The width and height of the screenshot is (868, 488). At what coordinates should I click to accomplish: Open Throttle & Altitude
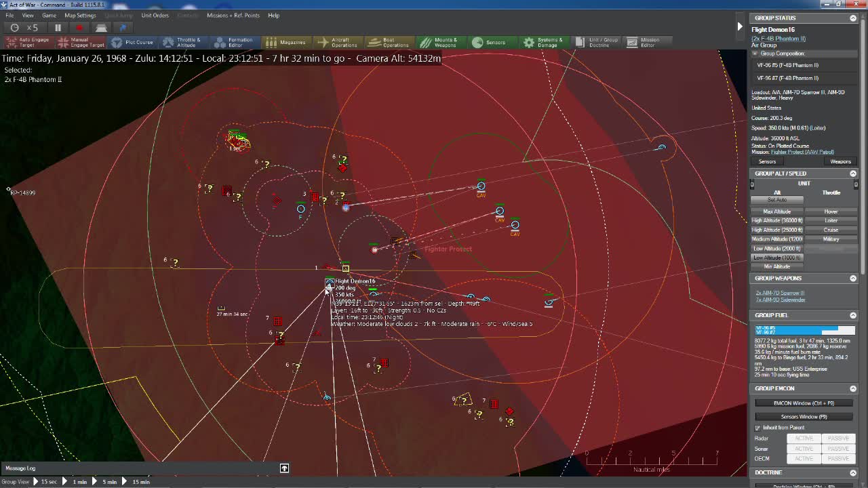(181, 42)
